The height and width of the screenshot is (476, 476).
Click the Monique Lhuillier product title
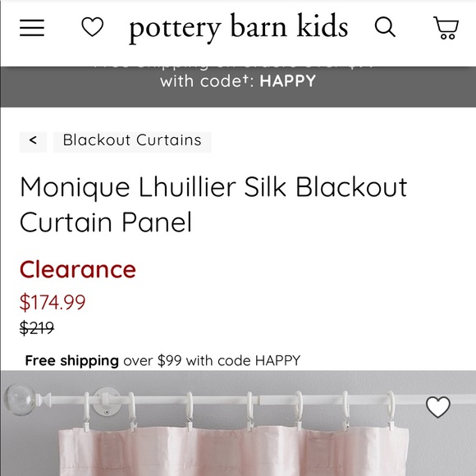[213, 204]
